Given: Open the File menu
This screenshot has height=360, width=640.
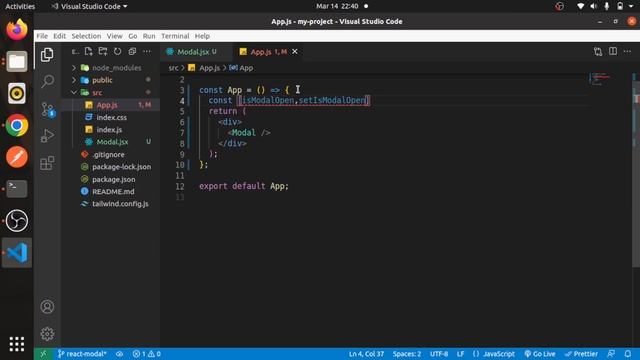Looking at the screenshot, I should point(42,36).
